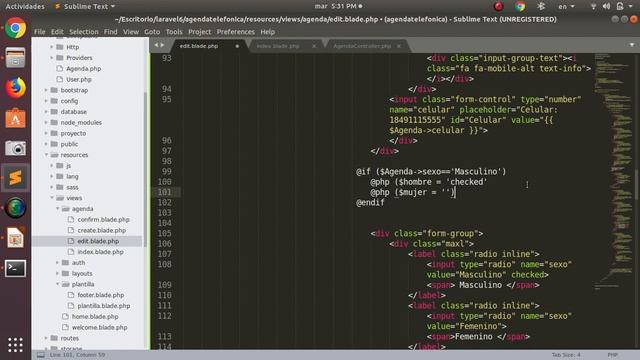
Task: Open the Selection menu
Action: click(84, 32)
